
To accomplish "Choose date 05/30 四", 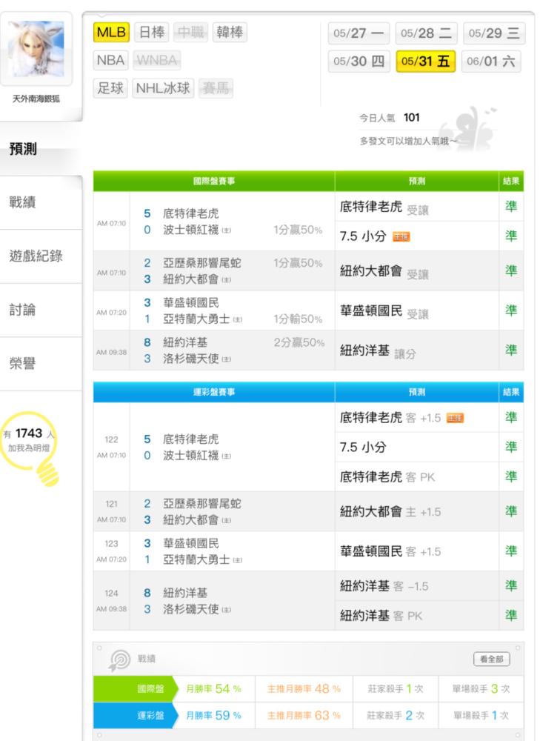I will (x=359, y=61).
